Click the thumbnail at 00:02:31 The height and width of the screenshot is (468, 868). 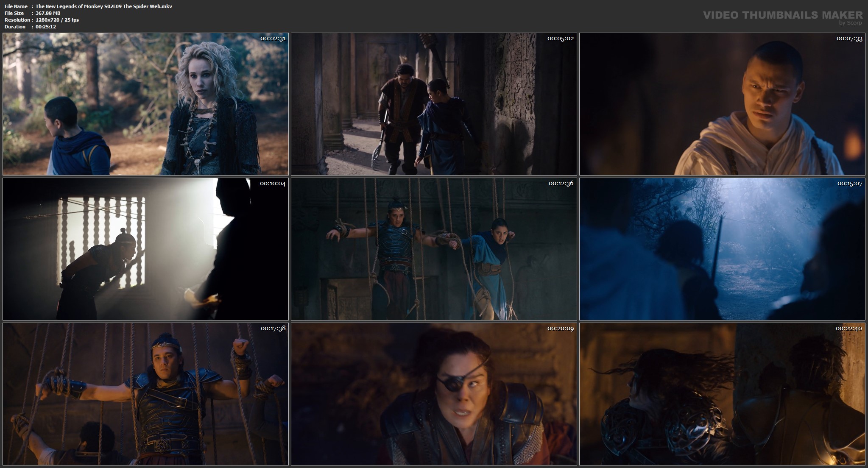(145, 104)
